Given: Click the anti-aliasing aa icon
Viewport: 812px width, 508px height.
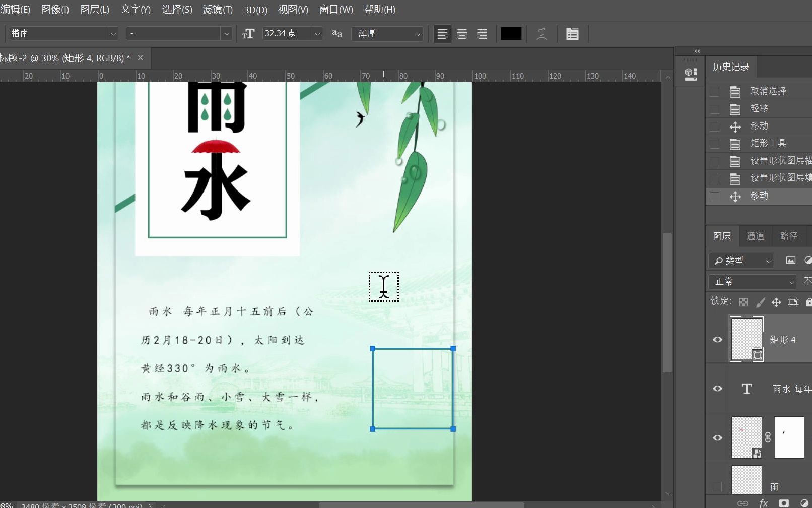Looking at the screenshot, I should (337, 33).
